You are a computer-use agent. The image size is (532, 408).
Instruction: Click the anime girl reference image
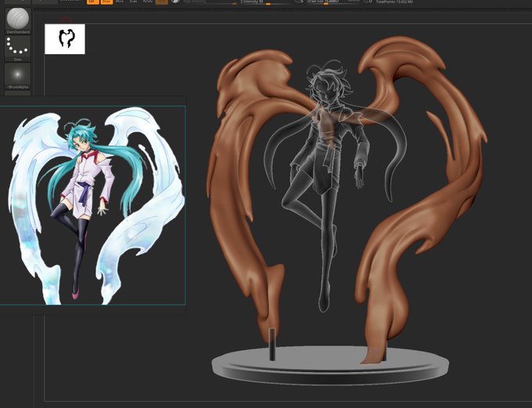pos(92,205)
